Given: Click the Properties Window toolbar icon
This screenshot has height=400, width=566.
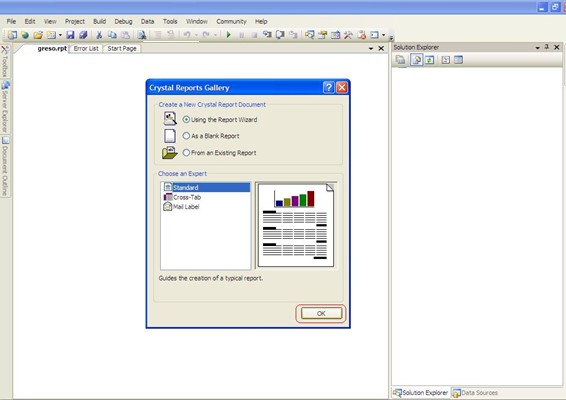Looking at the screenshot, I should [x=322, y=35].
